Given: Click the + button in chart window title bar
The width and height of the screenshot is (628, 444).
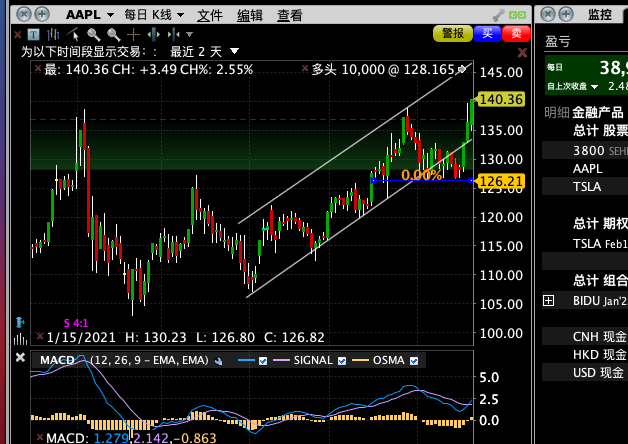Looking at the screenshot, I should click(42, 14).
